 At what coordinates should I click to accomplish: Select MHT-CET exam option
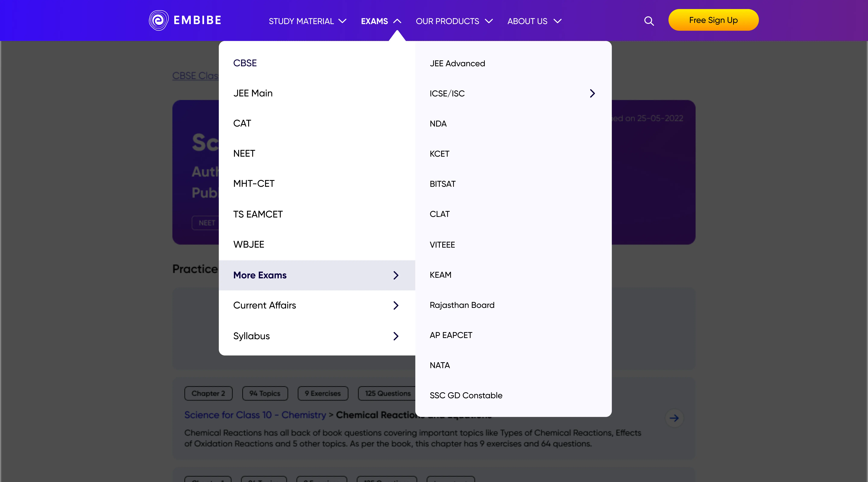(254, 184)
